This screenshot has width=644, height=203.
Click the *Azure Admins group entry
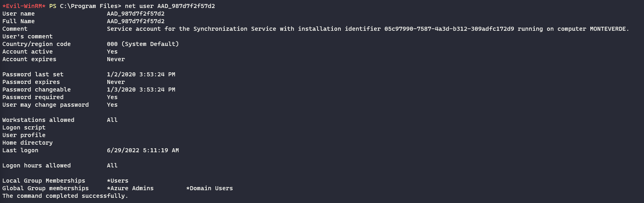[130, 188]
